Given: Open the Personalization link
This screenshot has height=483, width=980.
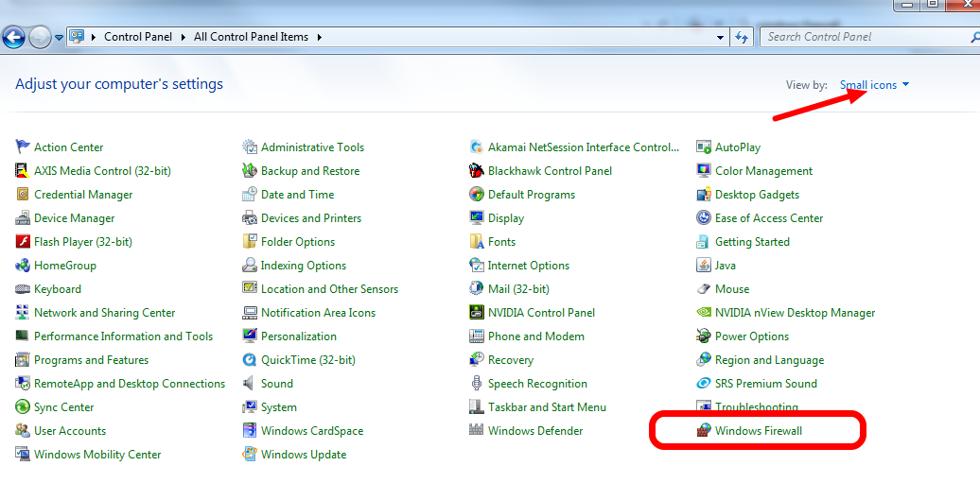Looking at the screenshot, I should [299, 336].
